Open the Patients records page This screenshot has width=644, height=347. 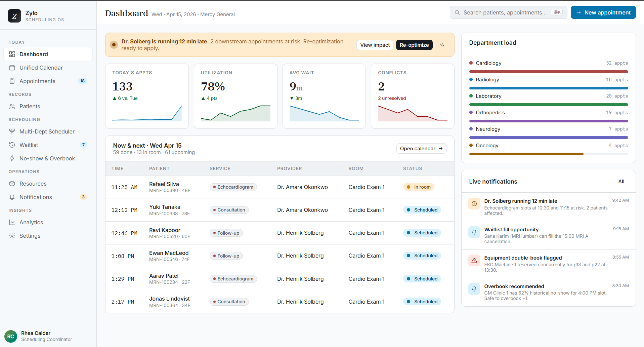(48, 106)
